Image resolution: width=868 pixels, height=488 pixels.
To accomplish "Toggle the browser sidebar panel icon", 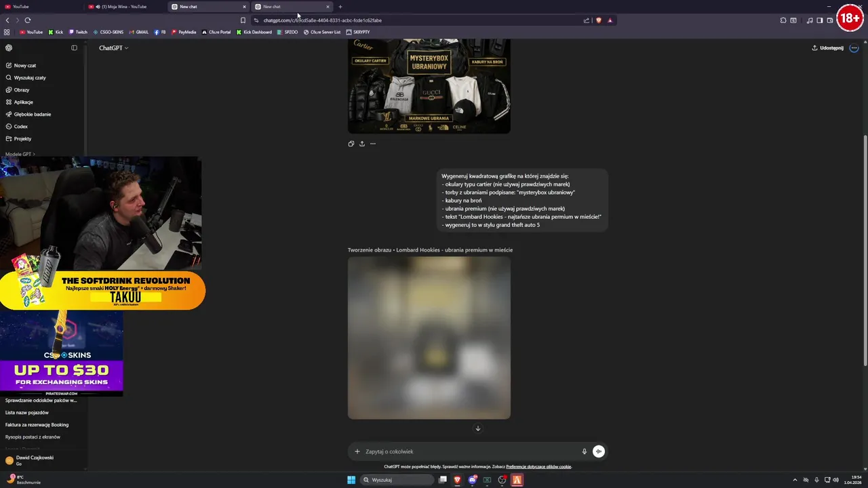I will 819,20.
